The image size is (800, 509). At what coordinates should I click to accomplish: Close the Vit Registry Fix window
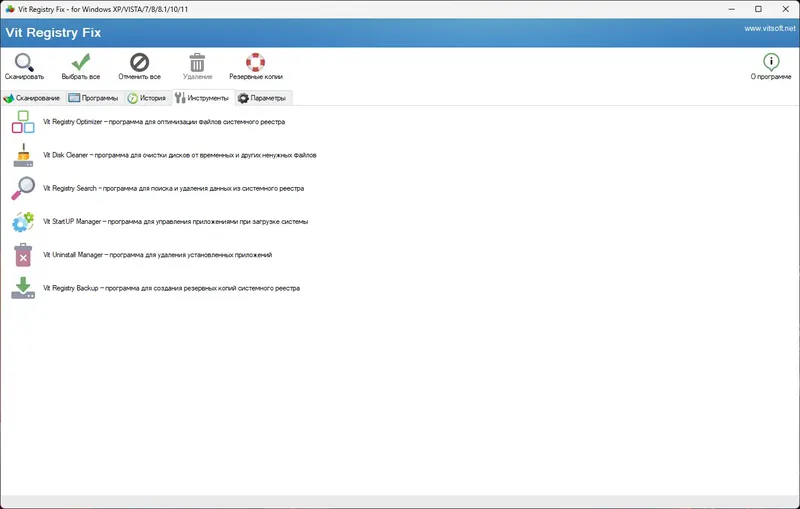(786, 9)
